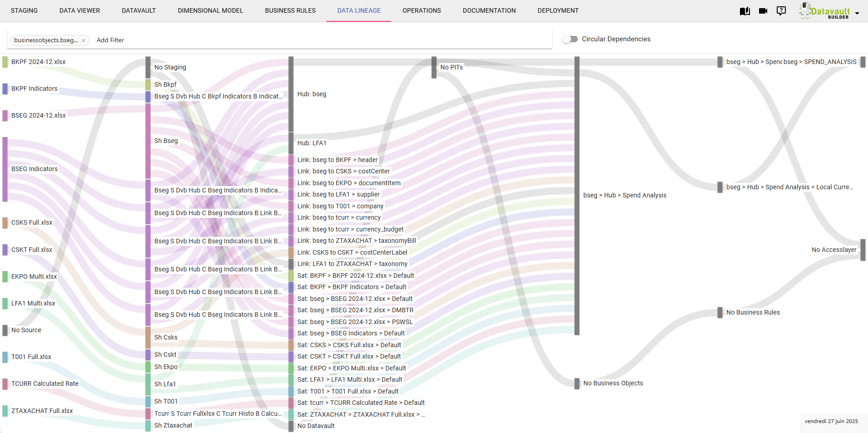Open the Dimensional Model tab
868x433 pixels.
pos(210,10)
